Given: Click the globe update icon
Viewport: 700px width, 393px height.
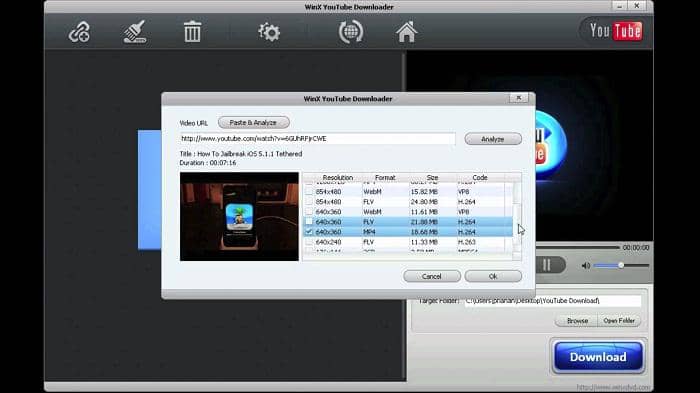Looking at the screenshot, I should tap(351, 32).
